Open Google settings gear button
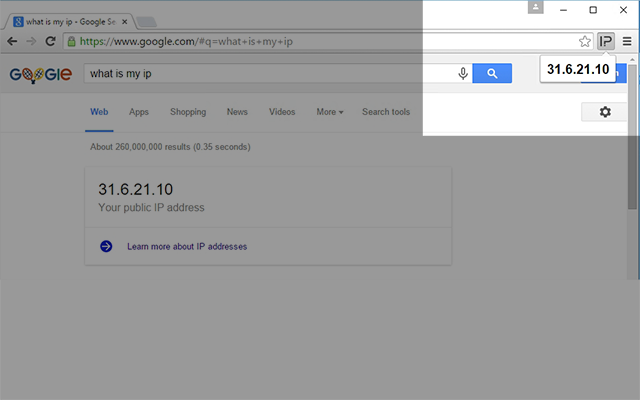 coord(604,112)
